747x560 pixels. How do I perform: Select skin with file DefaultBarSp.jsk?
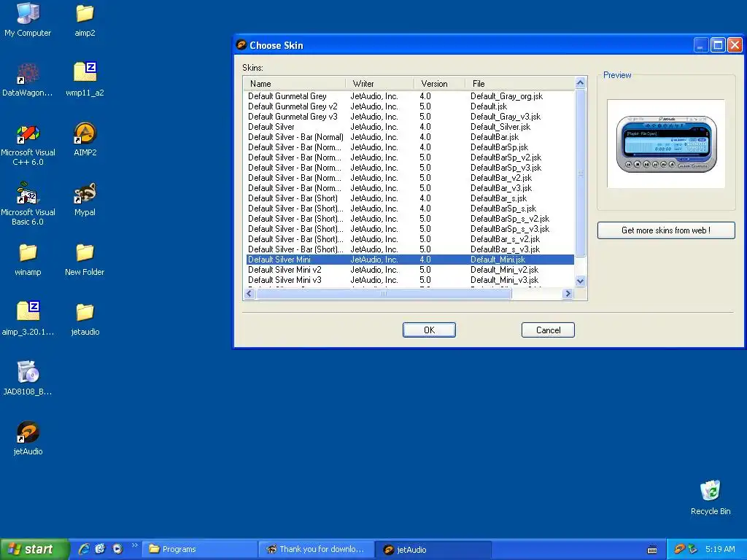410,147
